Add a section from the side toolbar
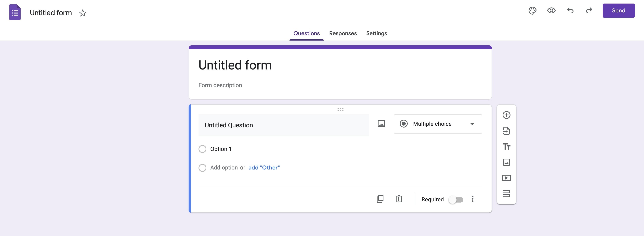This screenshot has height=236, width=644. [x=506, y=193]
